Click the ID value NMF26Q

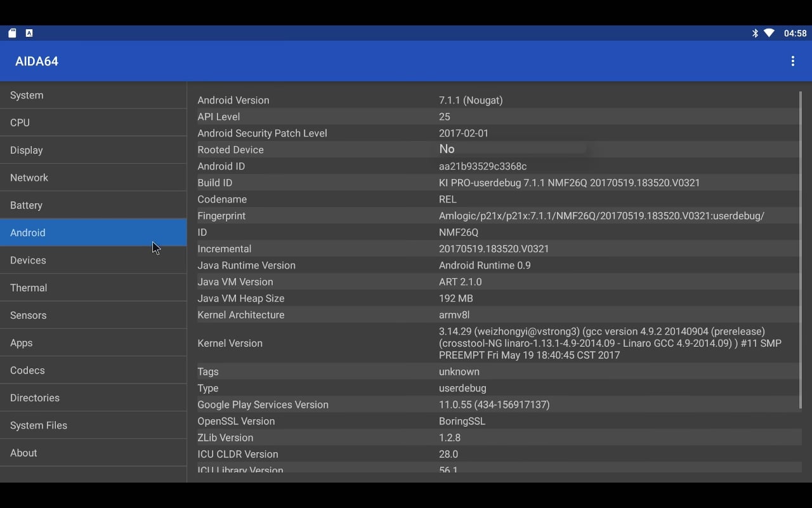pyautogui.click(x=459, y=232)
